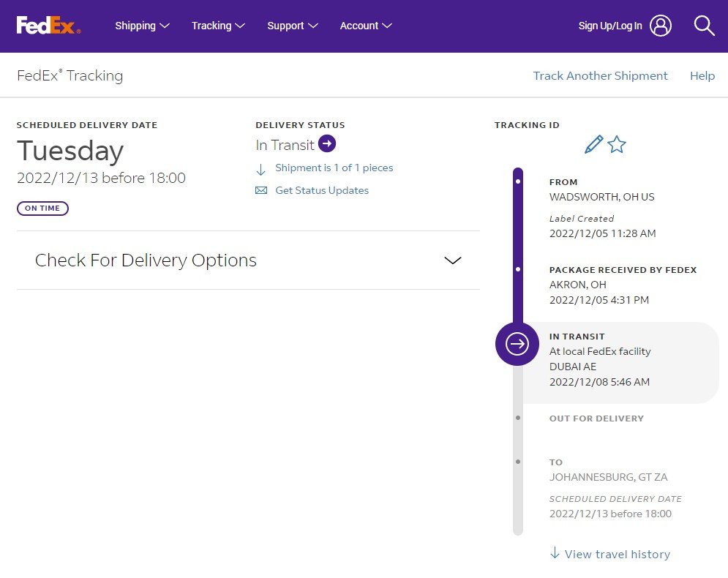Open the user account profile icon
728x578 pixels.
click(x=660, y=26)
